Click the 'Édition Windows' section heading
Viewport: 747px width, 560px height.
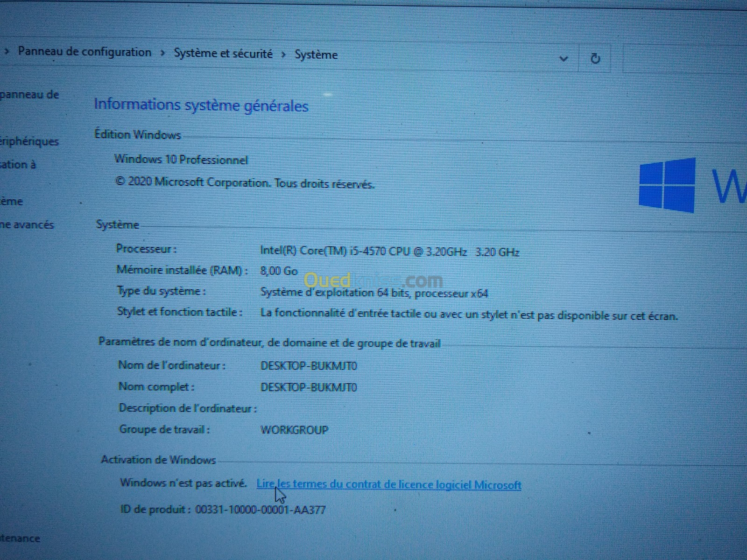coord(138,135)
